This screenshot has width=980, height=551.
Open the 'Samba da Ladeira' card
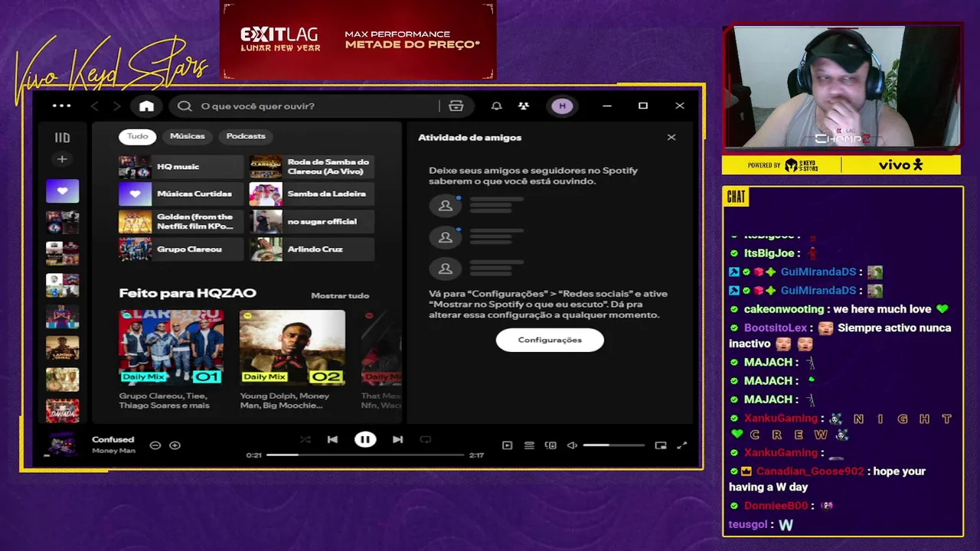pyautogui.click(x=312, y=194)
